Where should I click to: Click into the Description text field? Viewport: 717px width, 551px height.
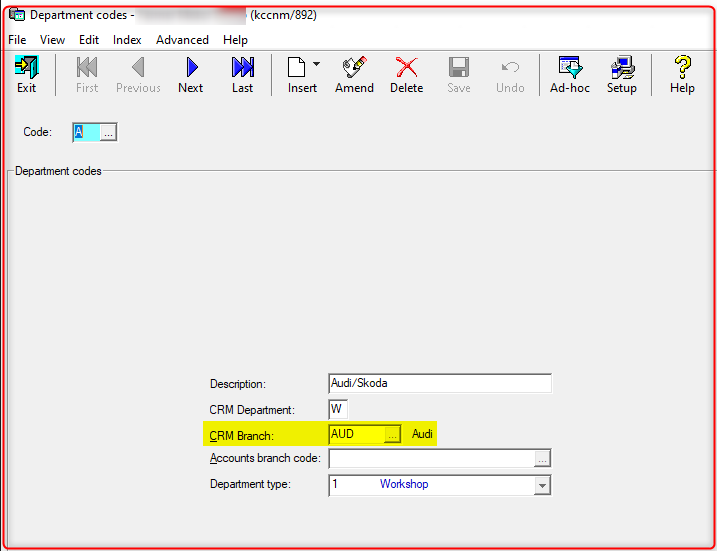pos(439,384)
